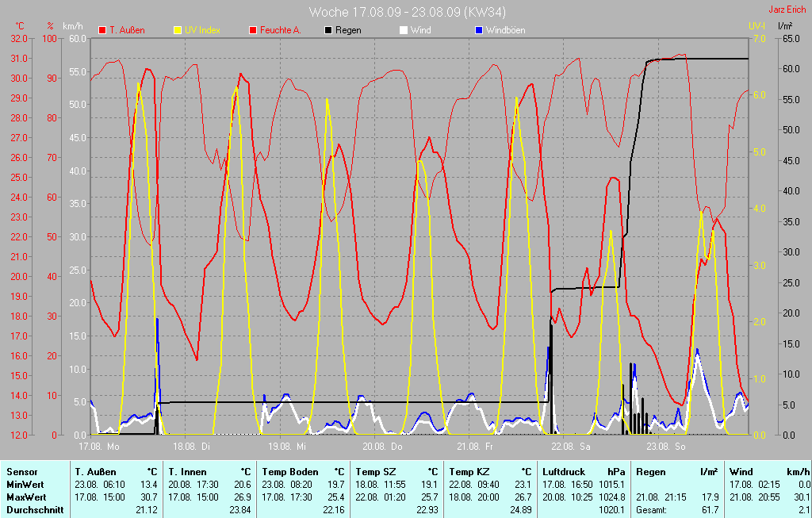
Task: Click the 21.08. 21:15 rain maximum timestamp
Action: point(661,497)
